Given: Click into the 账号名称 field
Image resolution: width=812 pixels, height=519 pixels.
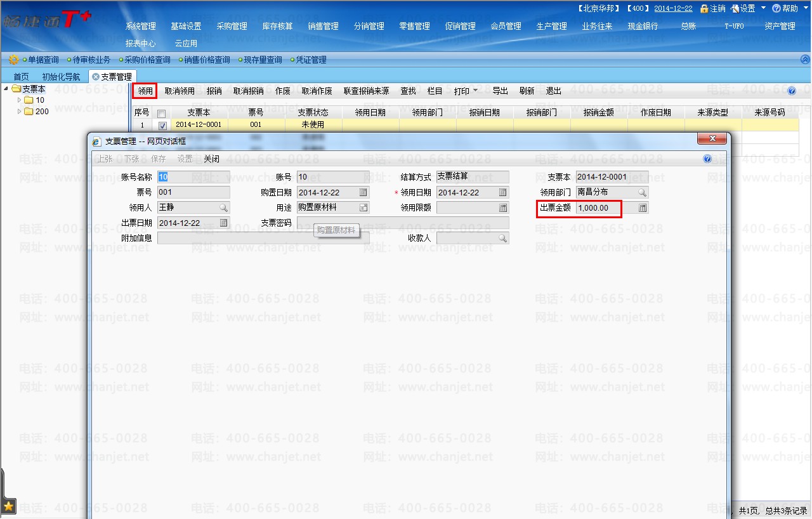Looking at the screenshot, I should 193,177.
